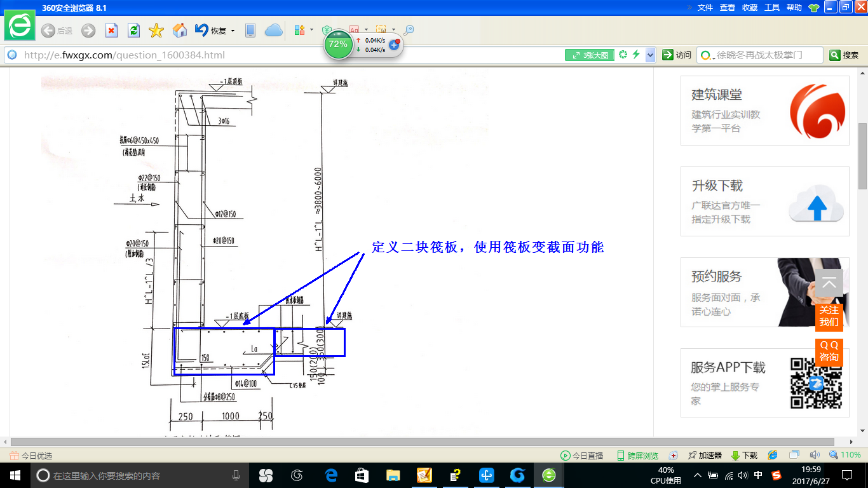This screenshot has height=488, width=868.
Task: Open Edge browser from the taskbar
Action: pyautogui.click(x=330, y=475)
